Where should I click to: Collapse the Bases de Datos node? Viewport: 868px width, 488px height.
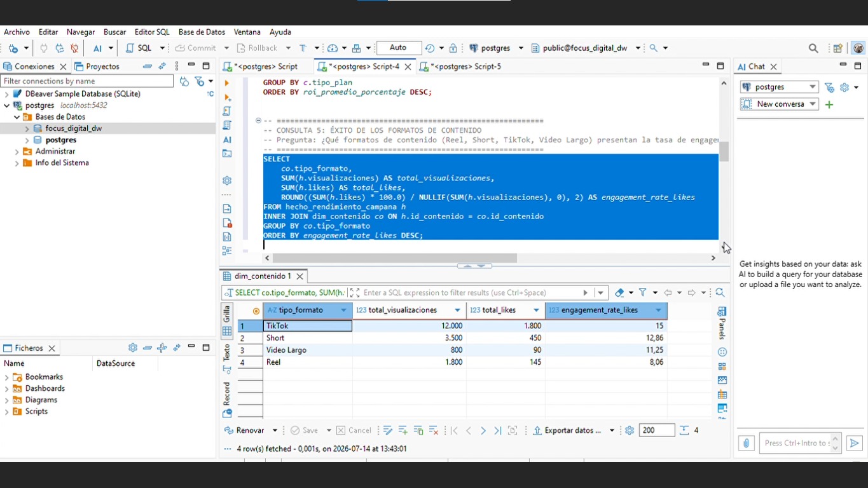[x=17, y=117]
